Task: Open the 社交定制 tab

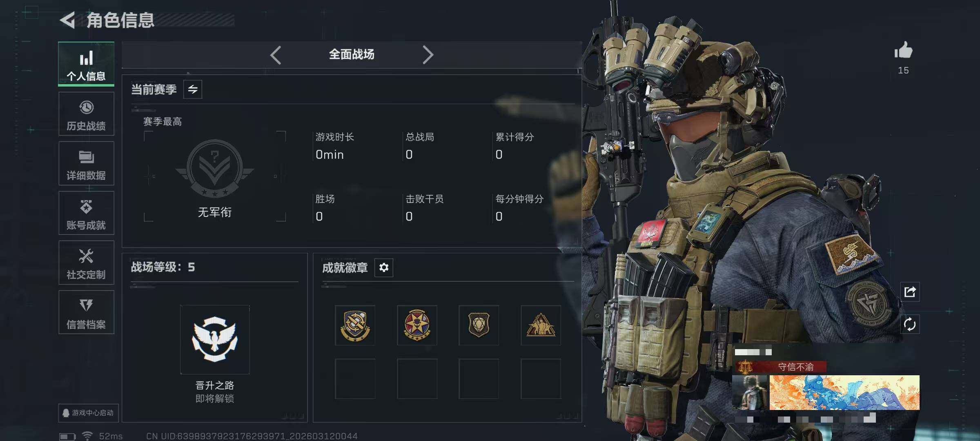Action: (86, 263)
